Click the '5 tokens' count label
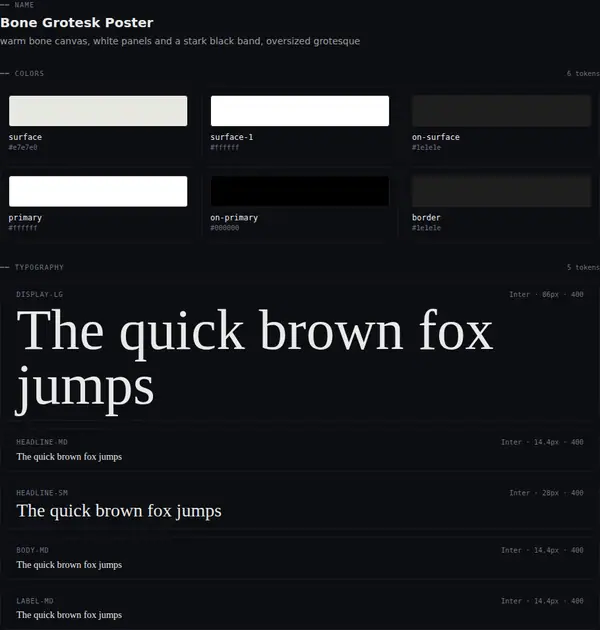 click(583, 267)
